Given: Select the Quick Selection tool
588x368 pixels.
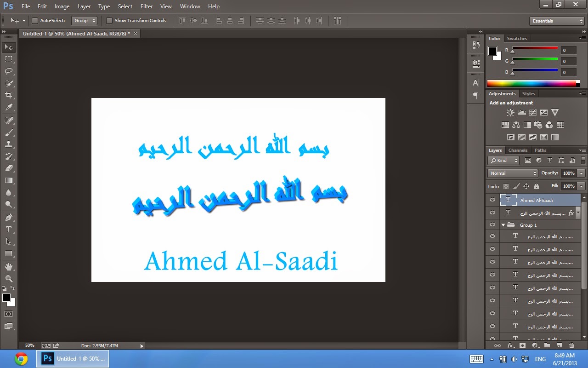Looking at the screenshot, I should tap(9, 83).
